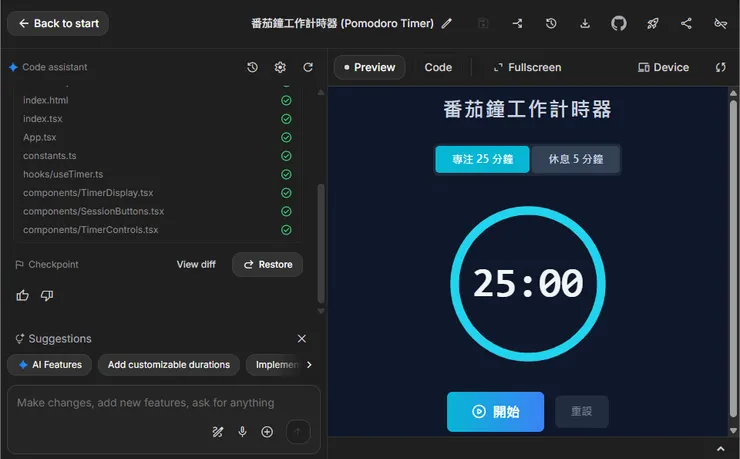Select the 休息 5 分鐘 break session
The height and width of the screenshot is (459, 740).
tap(575, 159)
